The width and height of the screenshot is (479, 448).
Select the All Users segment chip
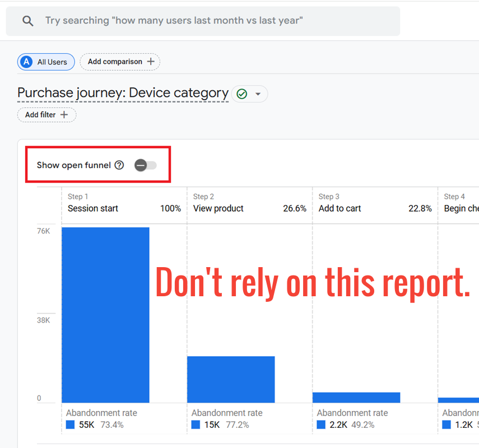[46, 62]
